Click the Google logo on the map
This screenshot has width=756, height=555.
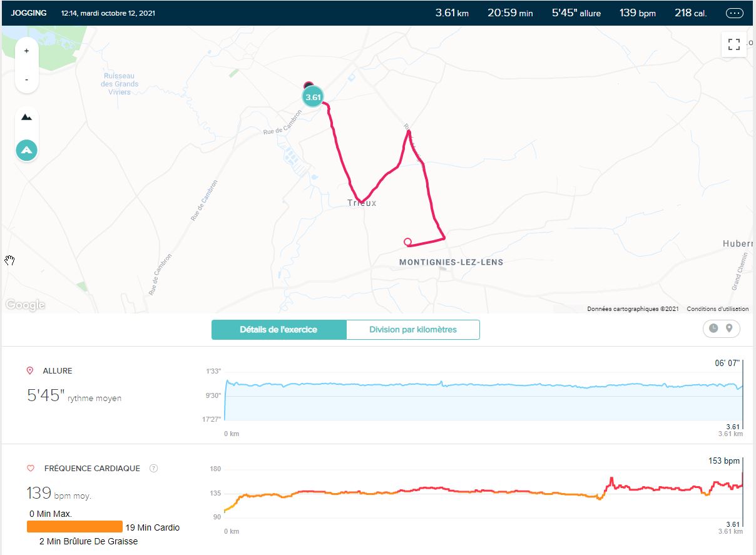(x=26, y=305)
